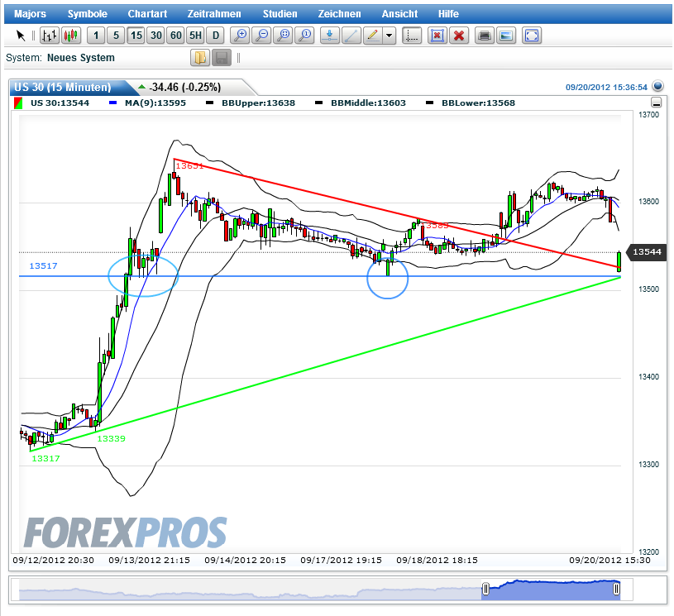This screenshot has width=674, height=616.
Task: Click the BBUpper:13638 legend entry
Action: pos(251,103)
